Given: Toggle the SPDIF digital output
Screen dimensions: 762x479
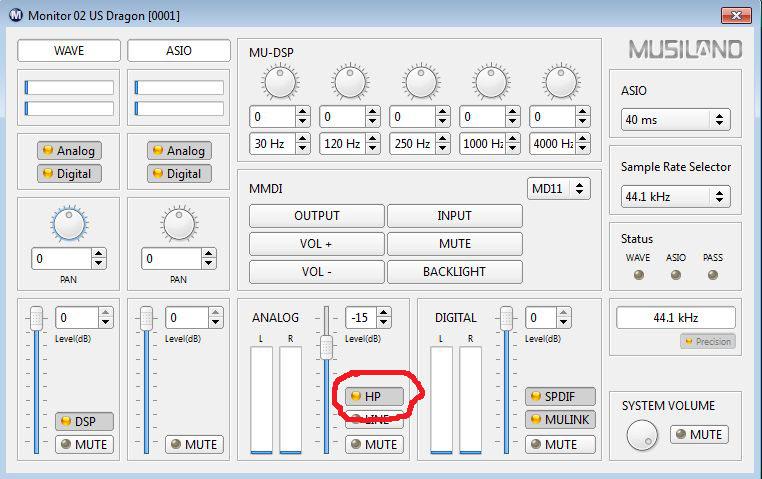Looking at the screenshot, I should click(x=560, y=396).
